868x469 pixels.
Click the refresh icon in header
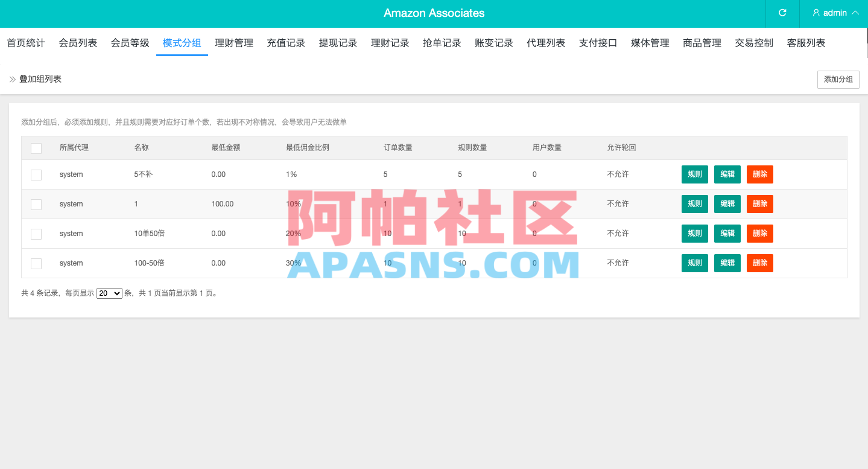(x=782, y=13)
